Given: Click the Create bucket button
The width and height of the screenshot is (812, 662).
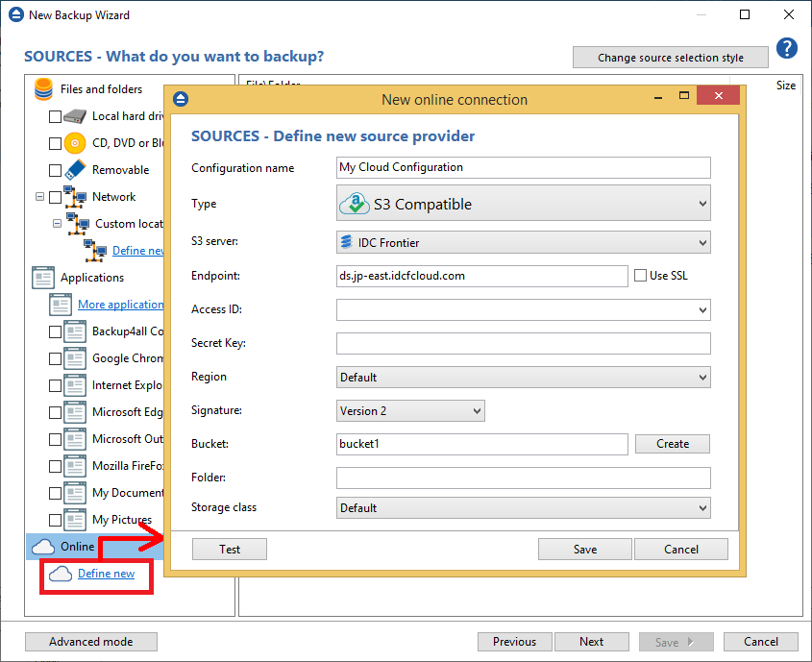Looking at the screenshot, I should click(672, 444).
